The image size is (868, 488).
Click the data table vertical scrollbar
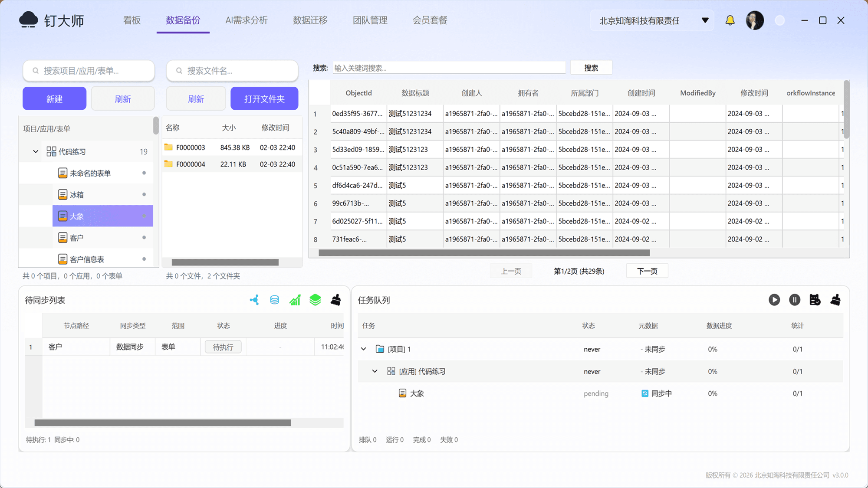(846, 110)
